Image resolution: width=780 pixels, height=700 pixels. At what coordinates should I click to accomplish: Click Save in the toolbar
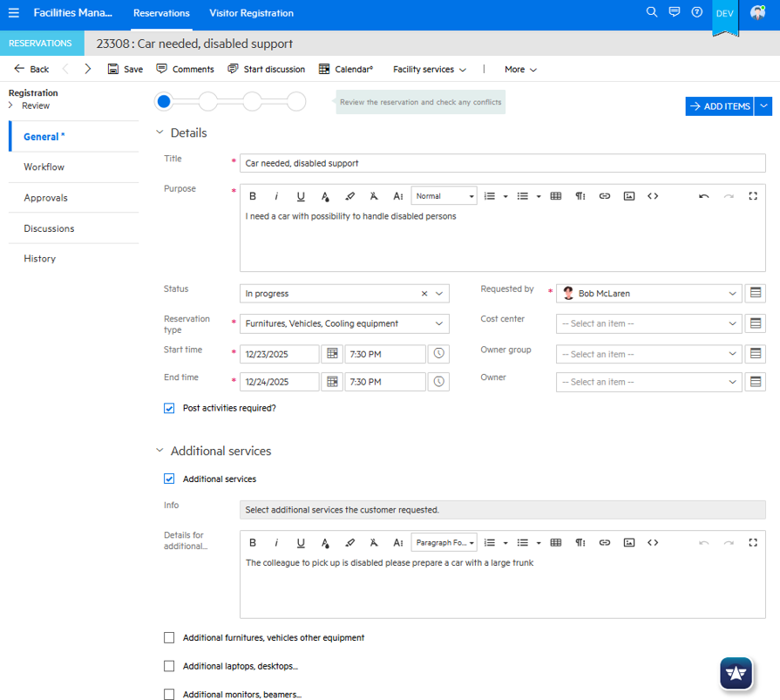tap(125, 69)
